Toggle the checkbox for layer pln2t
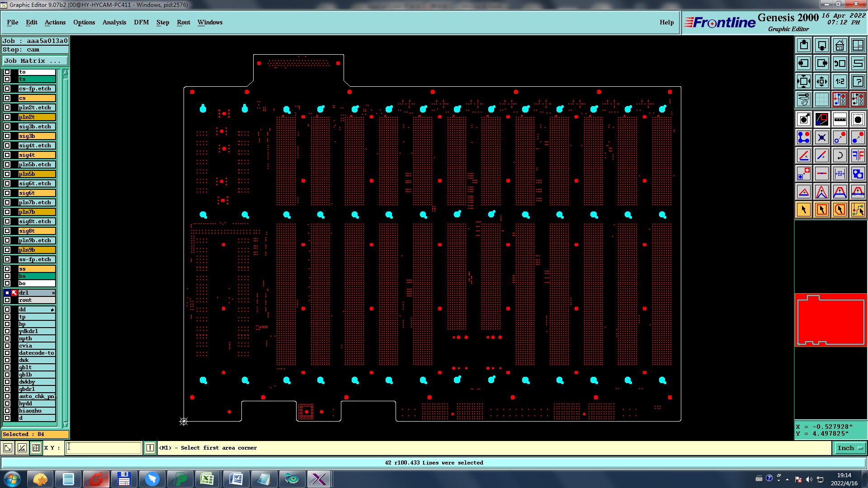 pos(7,117)
